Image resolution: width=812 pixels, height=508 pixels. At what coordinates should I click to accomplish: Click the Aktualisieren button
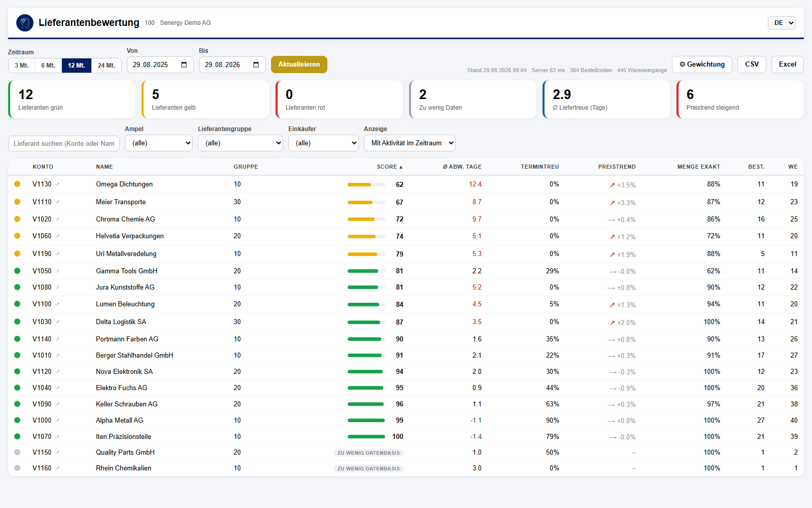[299, 65]
